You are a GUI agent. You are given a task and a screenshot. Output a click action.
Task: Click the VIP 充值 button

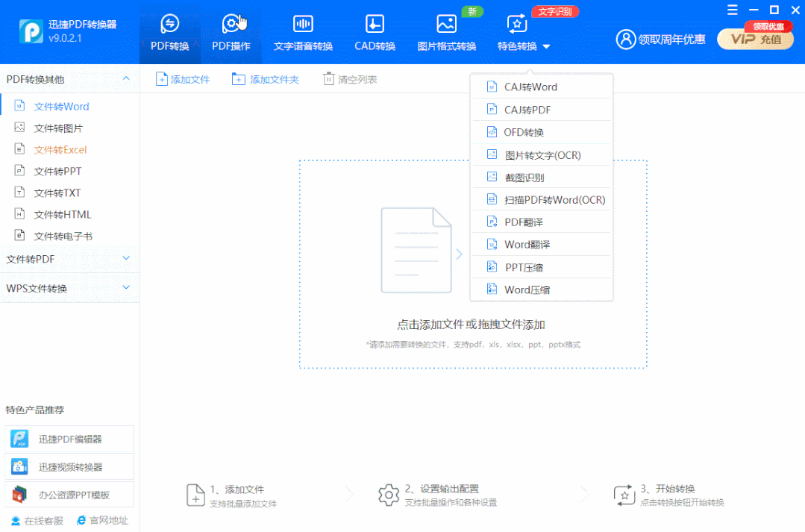[755, 39]
